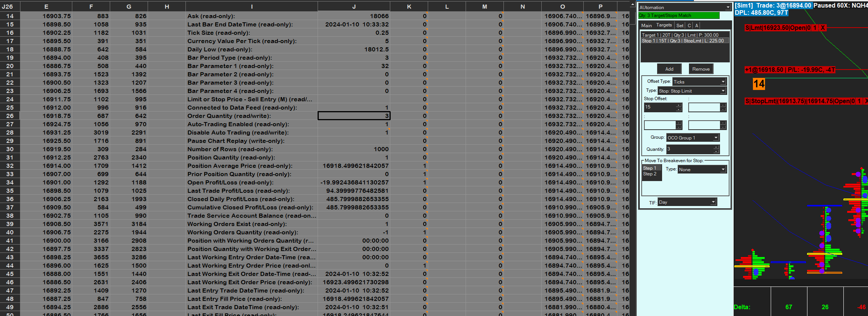The image size is (868, 316).
Task: Click the orange 14 marker on the chart
Action: coord(759,84)
